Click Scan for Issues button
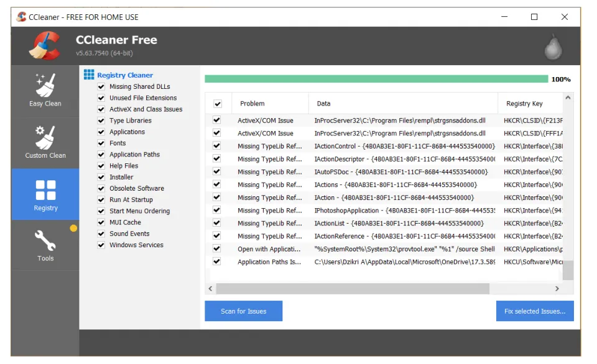597x364 pixels. coord(244,311)
